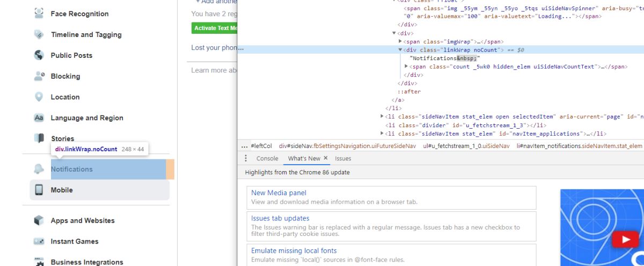Screen dimensions: 644x266
Task: Select the What's New drawer tab
Action: pyautogui.click(x=304, y=158)
